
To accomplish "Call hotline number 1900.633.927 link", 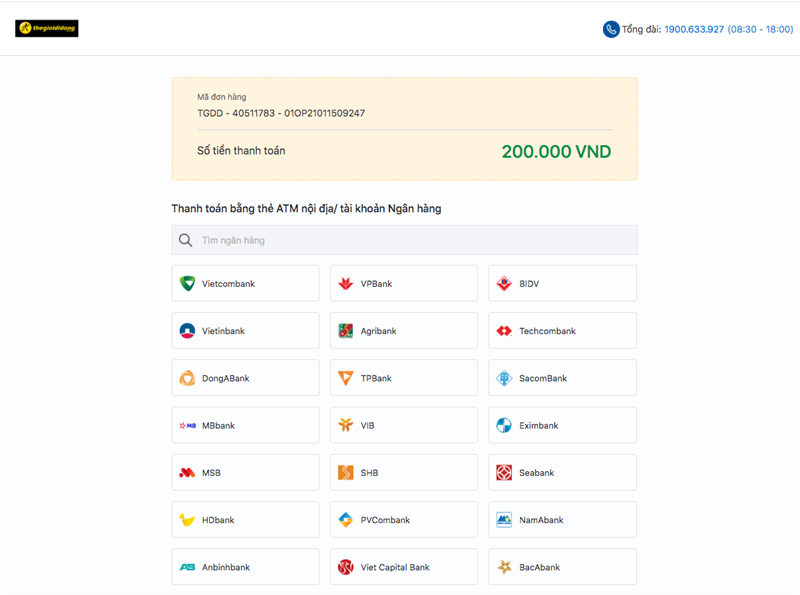I will [694, 29].
